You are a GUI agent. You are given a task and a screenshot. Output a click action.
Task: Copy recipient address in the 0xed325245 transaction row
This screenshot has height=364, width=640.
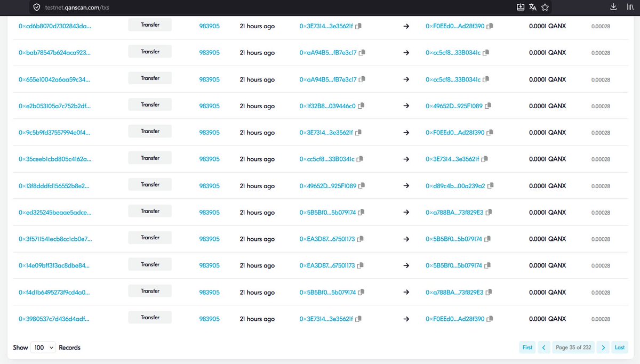(489, 212)
